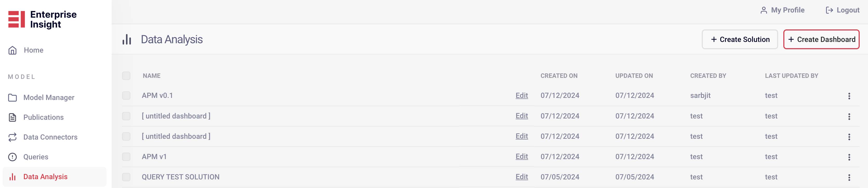Viewport: 868px width, 188px height.
Task: Click the My Profile user icon
Action: click(x=764, y=10)
